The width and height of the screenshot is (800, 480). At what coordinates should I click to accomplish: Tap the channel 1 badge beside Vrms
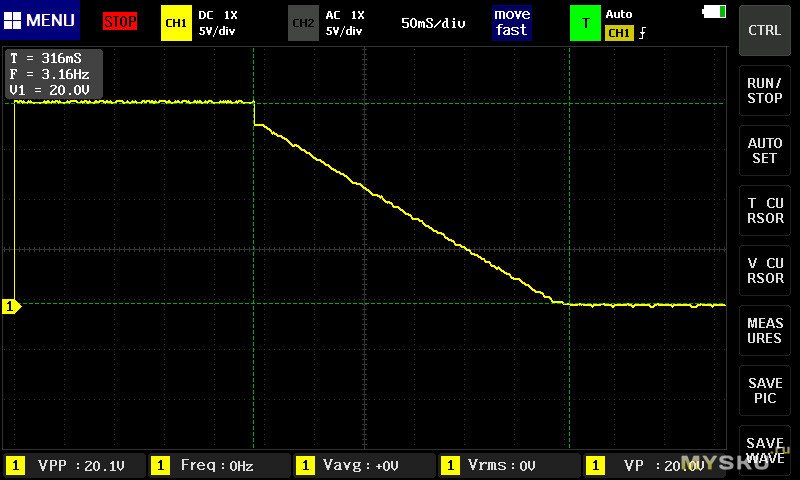tap(451, 465)
